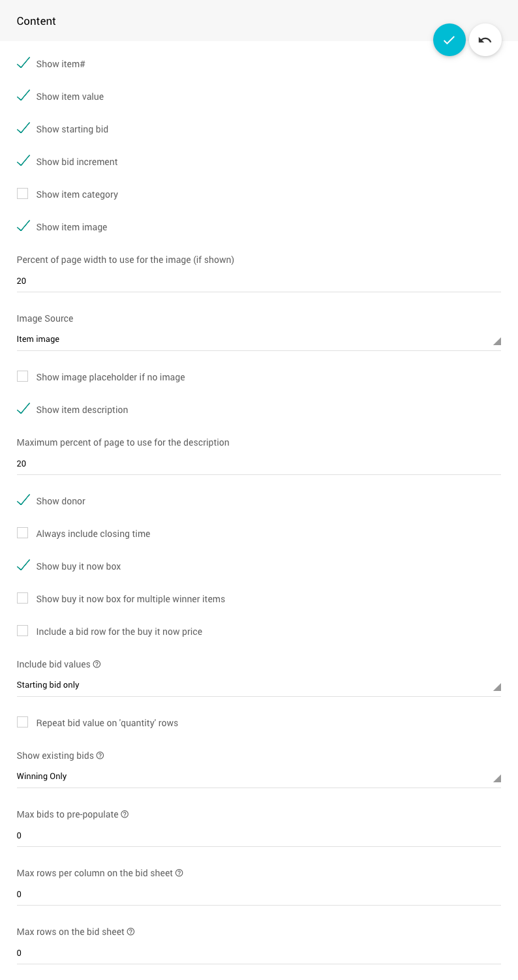The width and height of the screenshot is (518, 980).
Task: Click the undo arrow button
Action: [x=485, y=40]
